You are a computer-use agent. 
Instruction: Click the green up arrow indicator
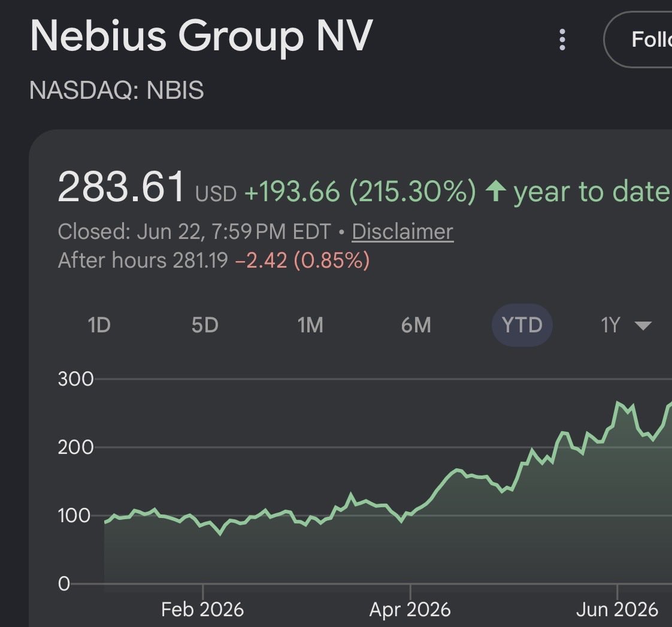click(496, 191)
